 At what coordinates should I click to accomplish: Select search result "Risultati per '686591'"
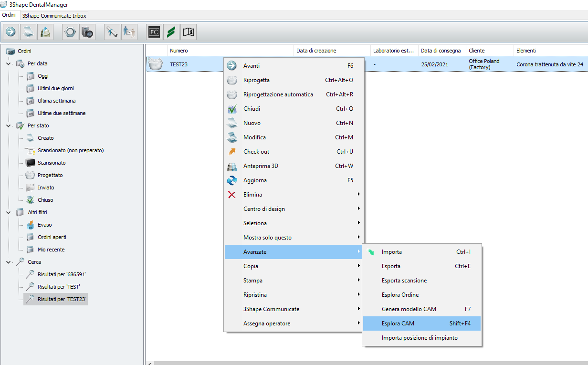point(62,274)
